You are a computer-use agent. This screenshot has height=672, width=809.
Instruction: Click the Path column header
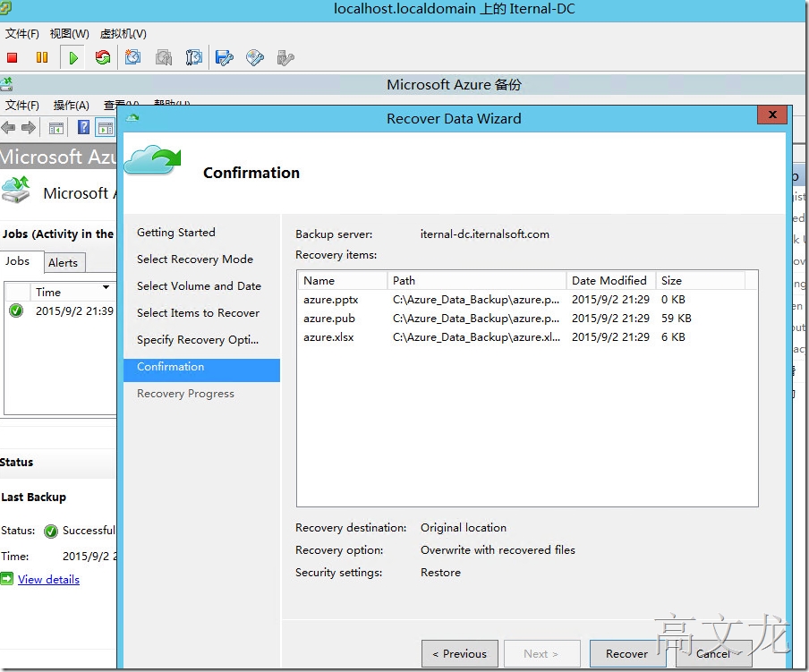pyautogui.click(x=476, y=281)
